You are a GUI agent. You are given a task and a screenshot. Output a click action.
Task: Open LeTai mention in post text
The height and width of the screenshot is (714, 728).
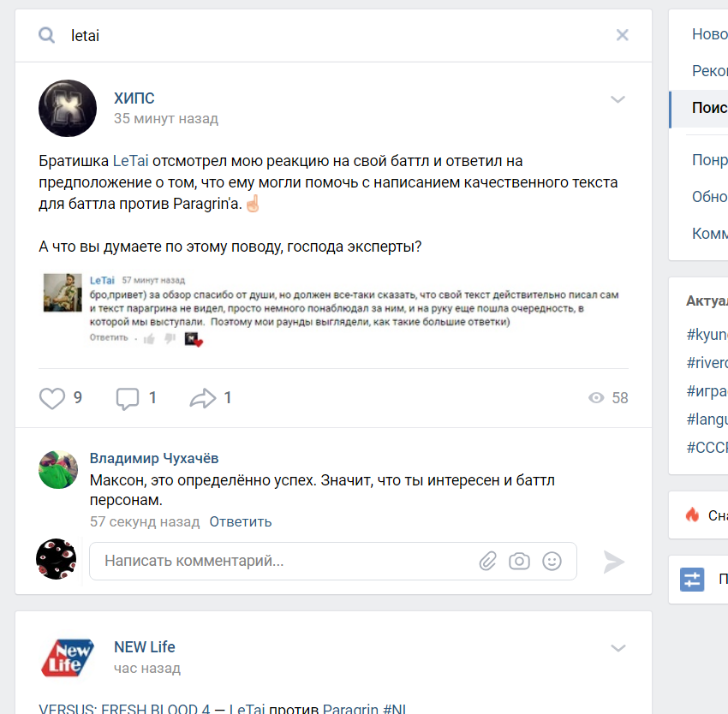click(130, 161)
